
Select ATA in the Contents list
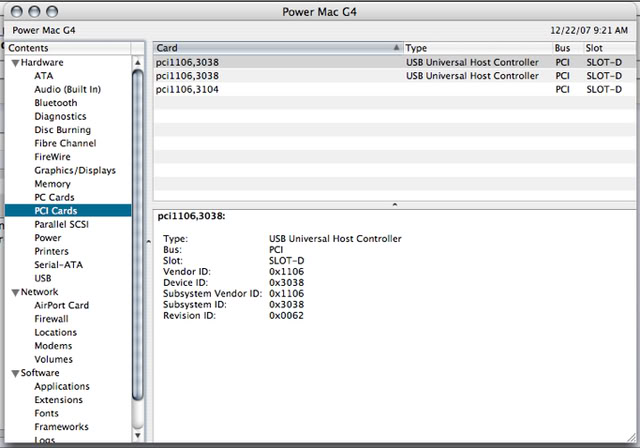[44, 76]
